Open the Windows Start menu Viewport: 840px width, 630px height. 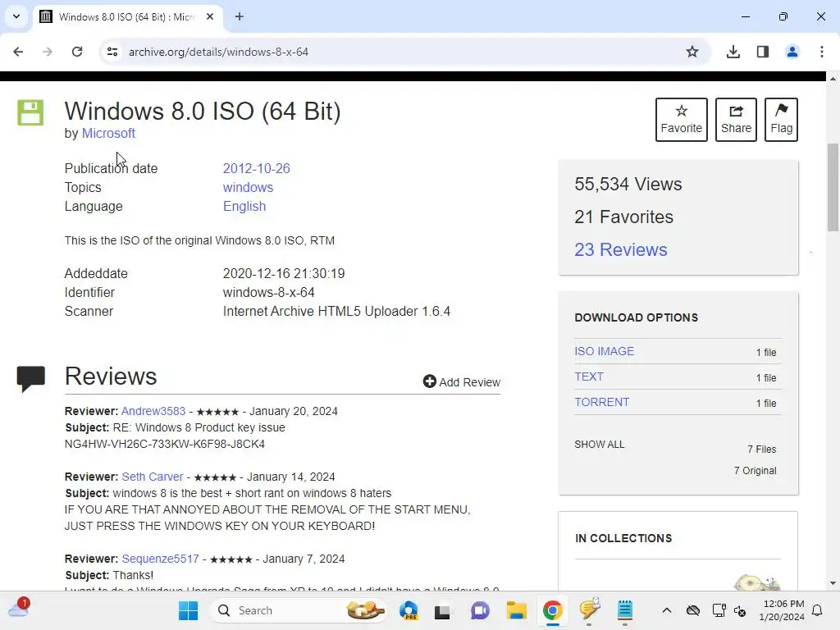pyautogui.click(x=188, y=610)
